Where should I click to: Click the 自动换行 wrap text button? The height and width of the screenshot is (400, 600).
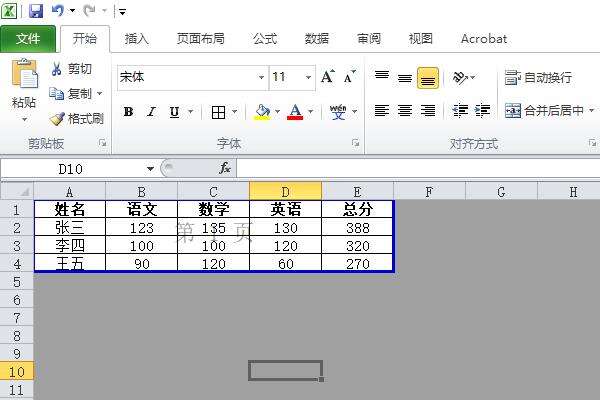pyautogui.click(x=538, y=78)
